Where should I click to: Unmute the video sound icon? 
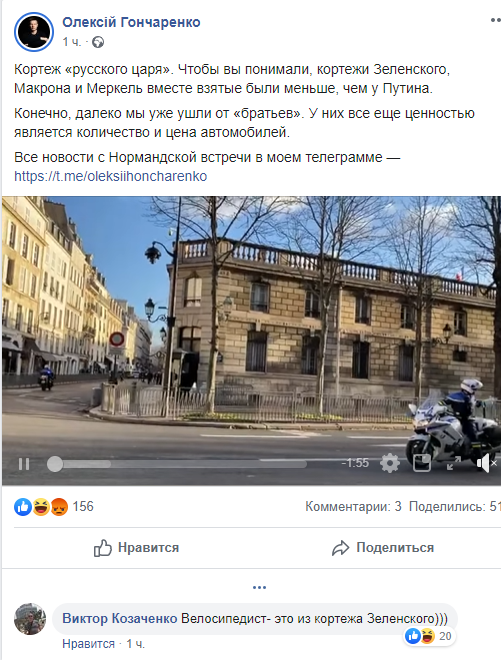click(x=486, y=463)
